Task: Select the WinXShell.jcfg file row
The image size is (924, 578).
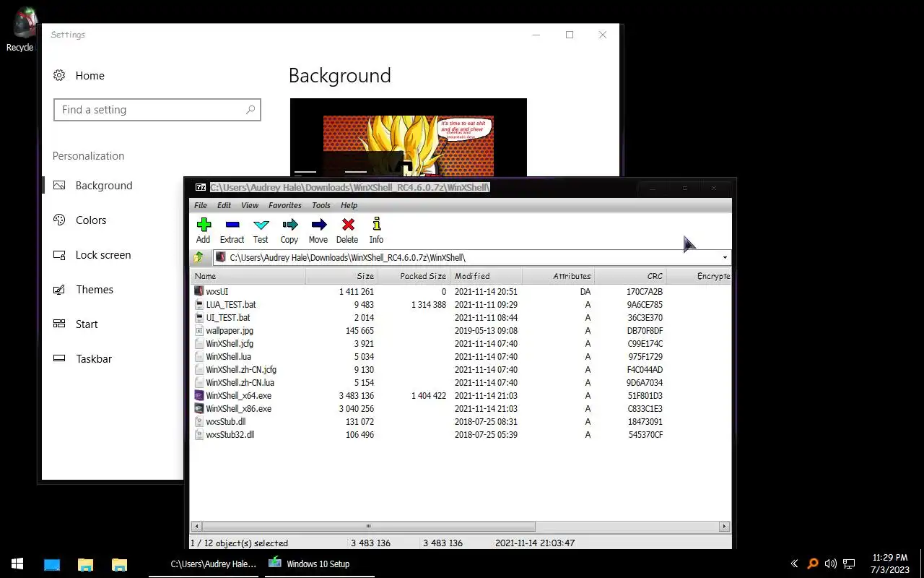Action: [461, 344]
